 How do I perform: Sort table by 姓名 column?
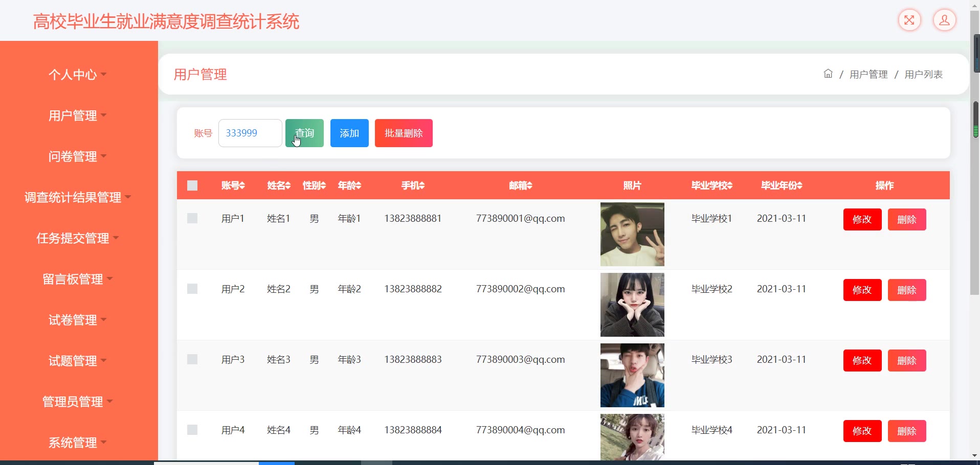279,185
